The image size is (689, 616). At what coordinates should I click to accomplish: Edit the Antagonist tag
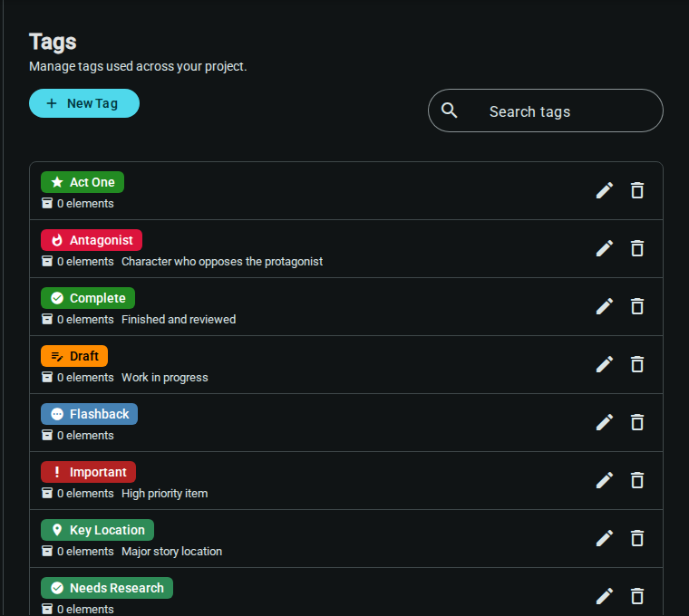pyautogui.click(x=604, y=248)
